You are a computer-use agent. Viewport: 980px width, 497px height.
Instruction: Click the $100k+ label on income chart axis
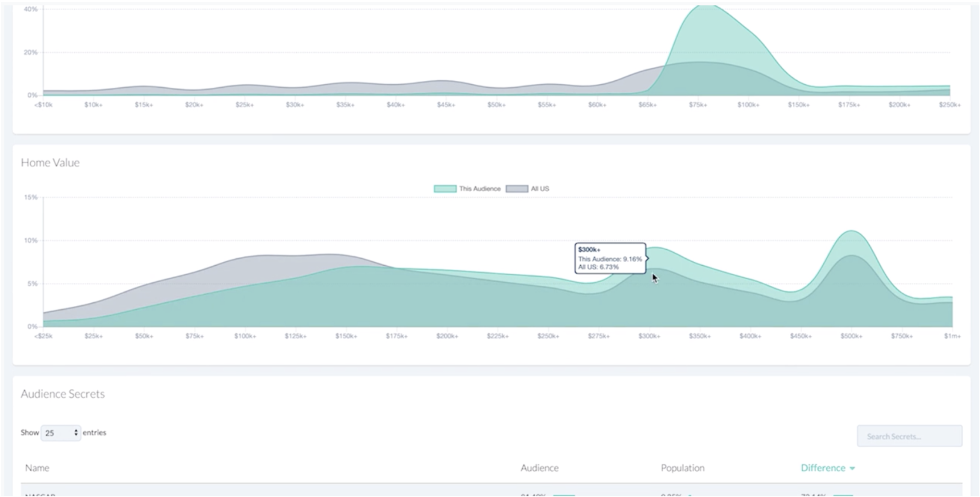point(748,105)
